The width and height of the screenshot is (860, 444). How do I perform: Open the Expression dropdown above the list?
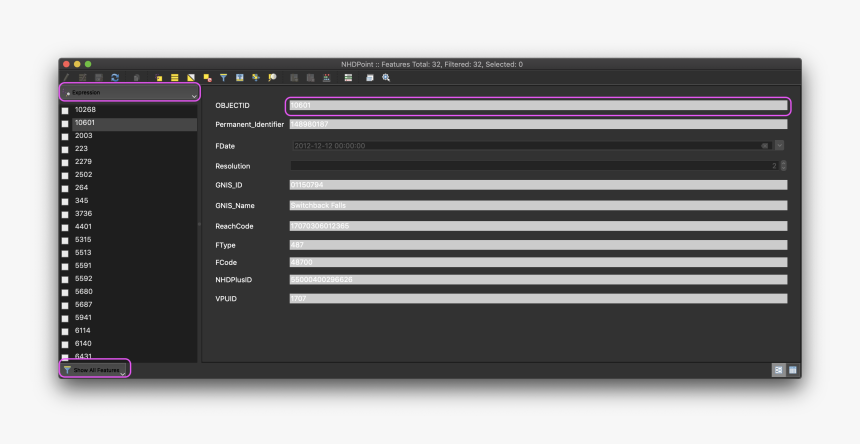130,93
